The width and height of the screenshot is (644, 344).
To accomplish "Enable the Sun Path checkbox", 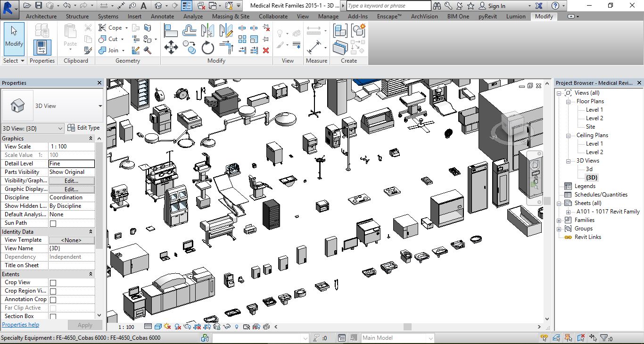I will click(x=53, y=223).
